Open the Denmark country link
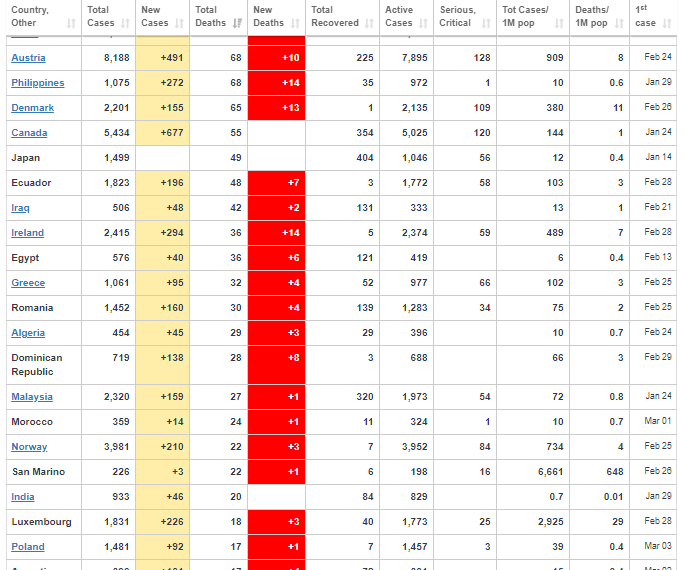The height and width of the screenshot is (570, 684). tap(33, 108)
